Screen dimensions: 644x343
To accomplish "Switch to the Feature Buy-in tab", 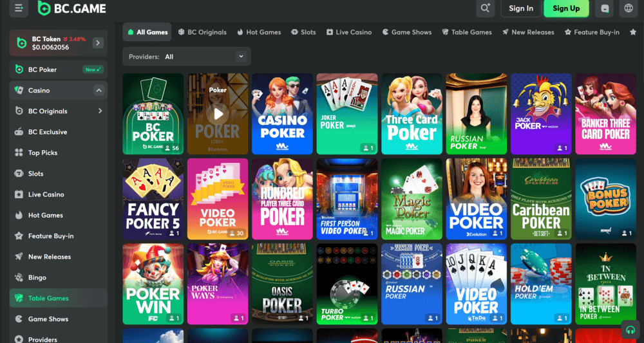I will 592,32.
